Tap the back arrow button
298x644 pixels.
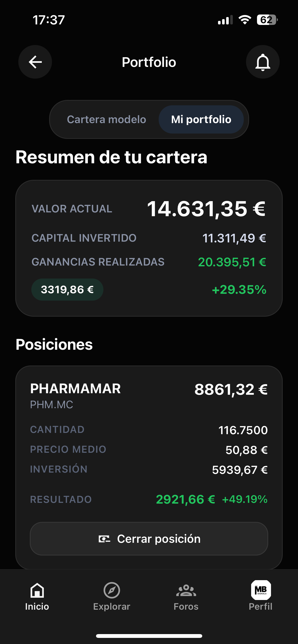[x=35, y=62]
